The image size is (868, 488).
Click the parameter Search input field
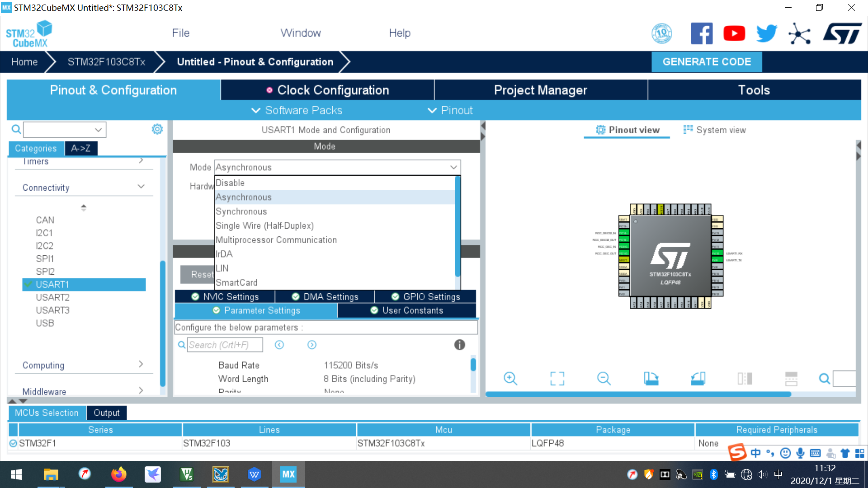[225, 345]
